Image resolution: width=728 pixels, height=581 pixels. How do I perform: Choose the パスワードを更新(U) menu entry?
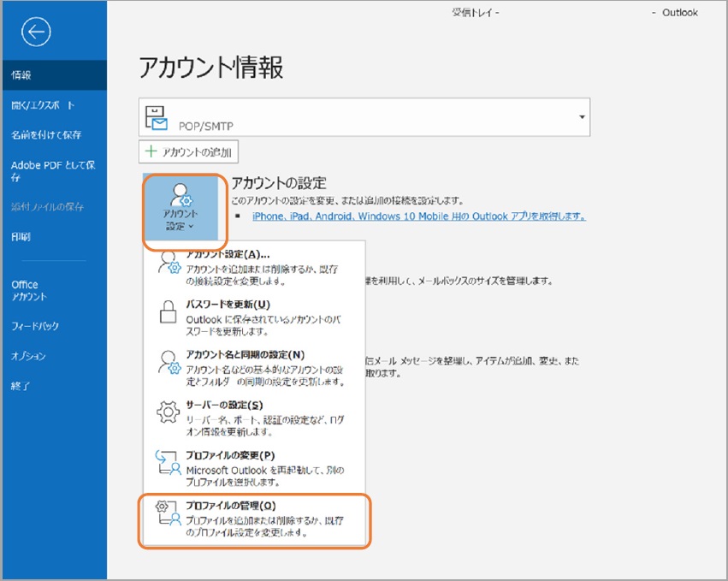(x=254, y=317)
